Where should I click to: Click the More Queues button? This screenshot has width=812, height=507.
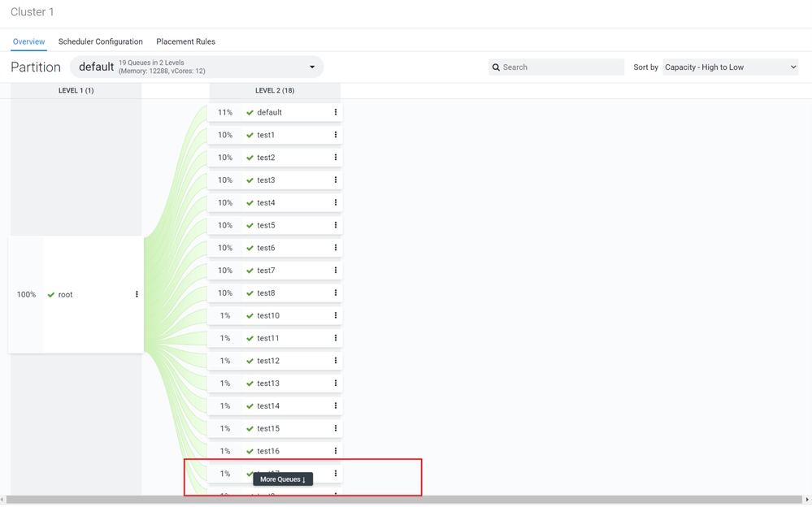pyautogui.click(x=283, y=479)
